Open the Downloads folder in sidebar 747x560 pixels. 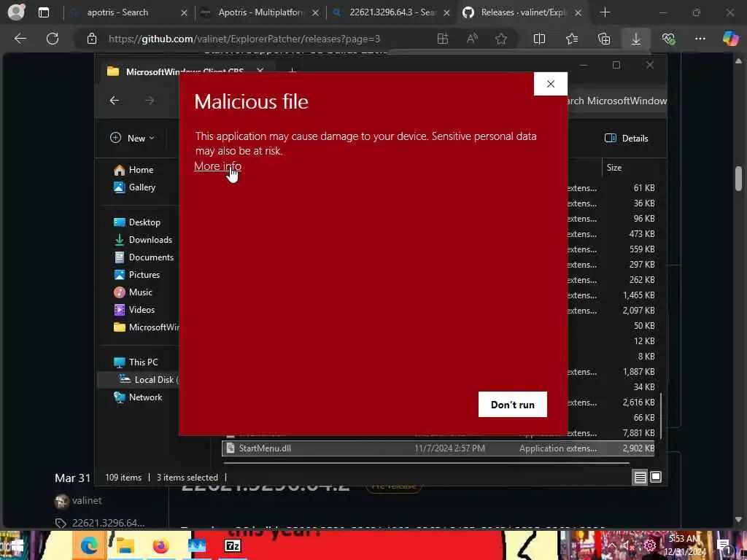(x=144, y=240)
